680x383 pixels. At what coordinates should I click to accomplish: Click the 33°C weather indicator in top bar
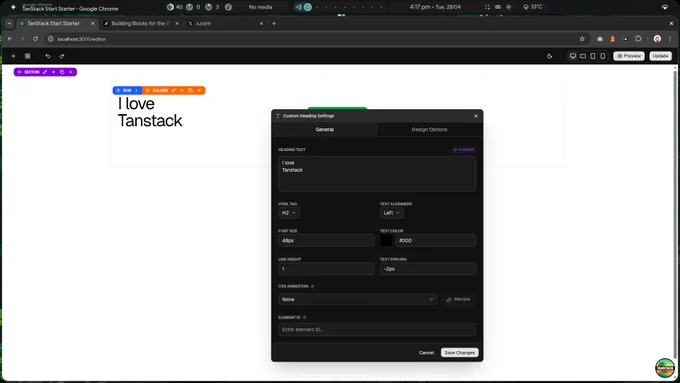[533, 7]
